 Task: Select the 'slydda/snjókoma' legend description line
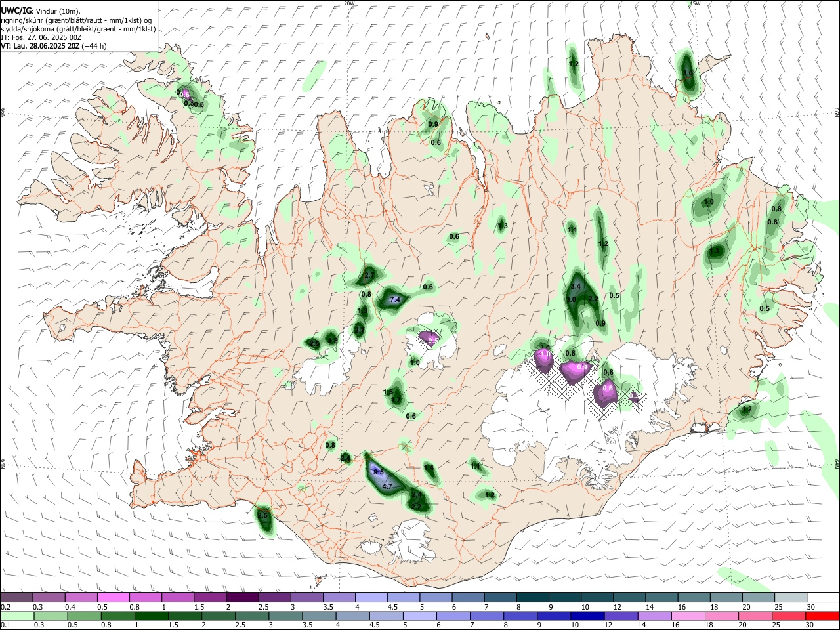(x=78, y=29)
